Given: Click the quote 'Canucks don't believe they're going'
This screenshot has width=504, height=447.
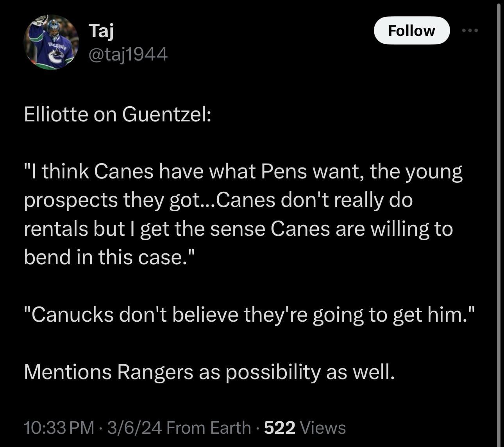Looking at the screenshot, I should [x=250, y=314].
